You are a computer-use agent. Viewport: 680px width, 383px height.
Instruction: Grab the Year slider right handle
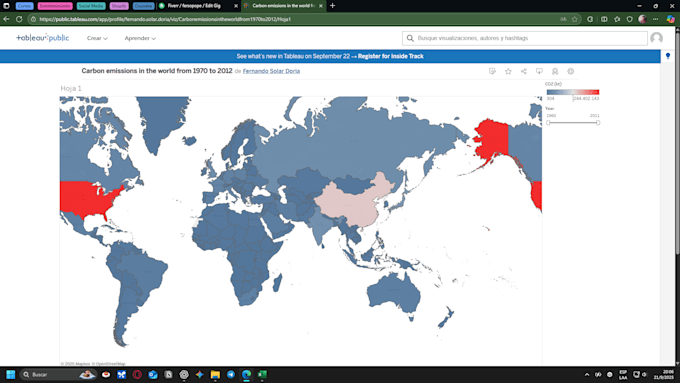[x=598, y=123]
